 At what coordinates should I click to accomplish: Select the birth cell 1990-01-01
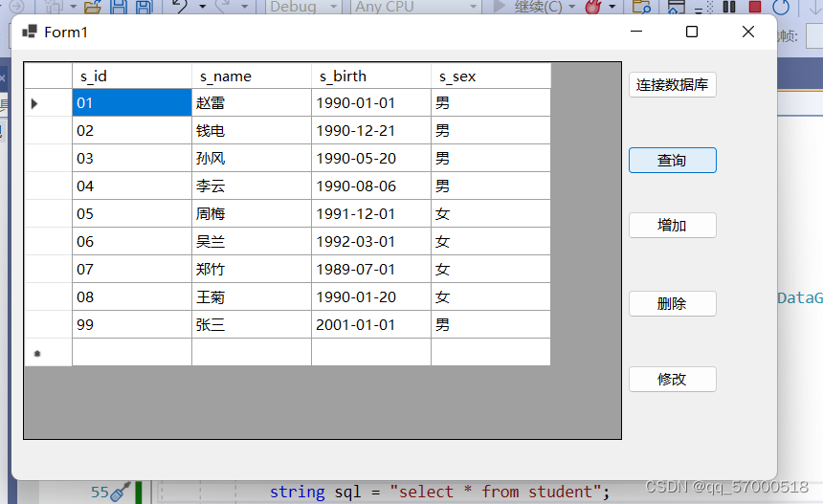(371, 102)
